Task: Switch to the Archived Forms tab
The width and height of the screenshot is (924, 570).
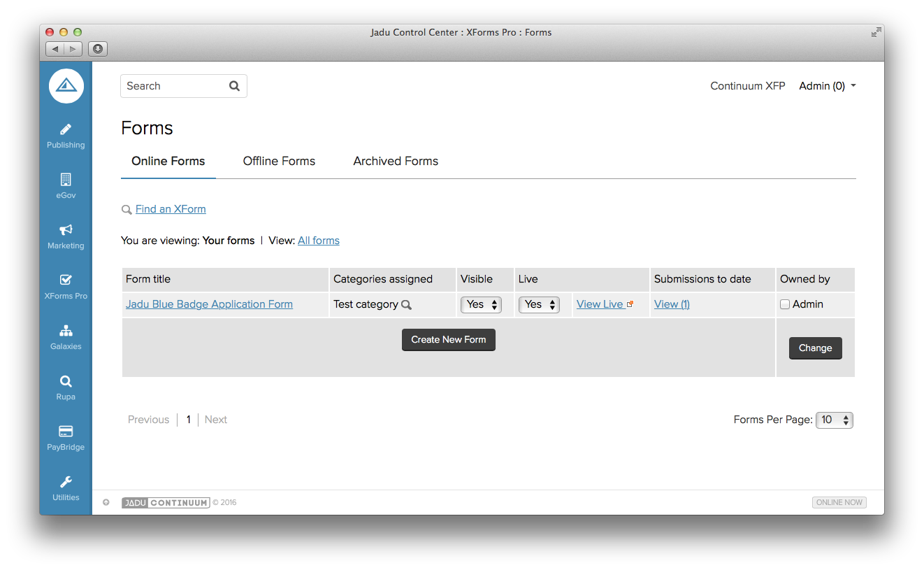Action: click(x=396, y=161)
